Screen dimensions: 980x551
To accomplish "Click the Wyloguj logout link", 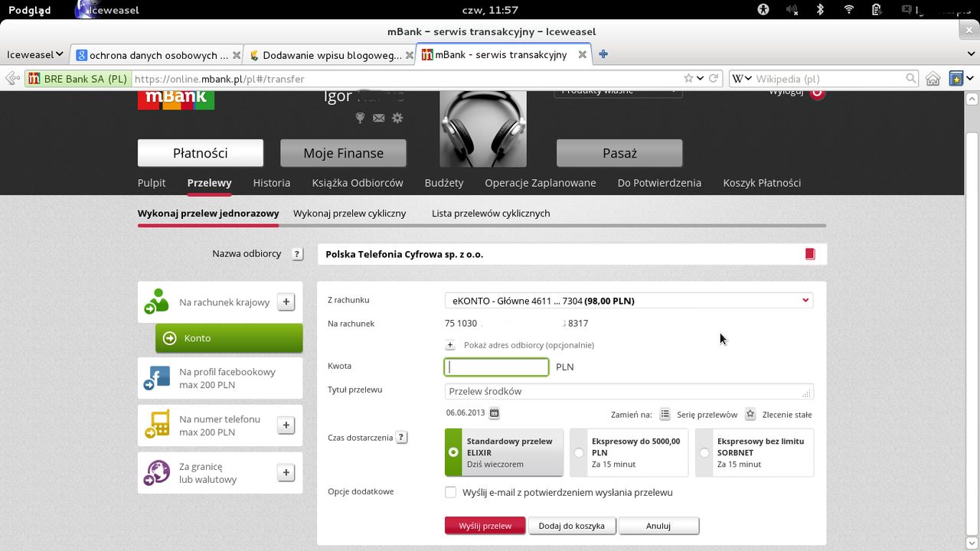I will click(786, 93).
